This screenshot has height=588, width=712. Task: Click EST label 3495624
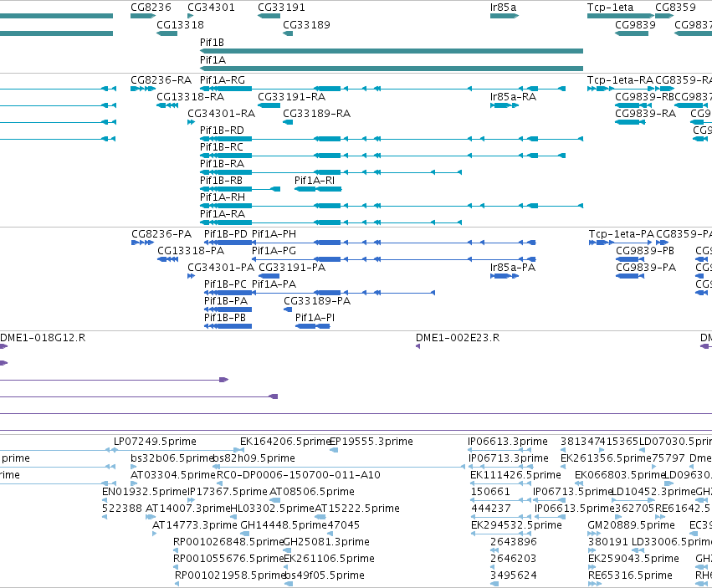pyautogui.click(x=514, y=575)
